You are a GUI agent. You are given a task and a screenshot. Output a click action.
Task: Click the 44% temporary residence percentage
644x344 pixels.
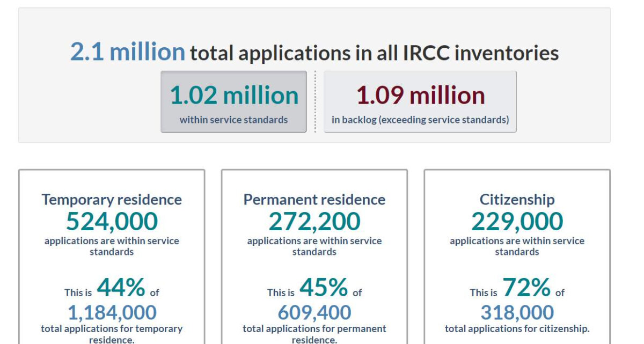(x=121, y=288)
